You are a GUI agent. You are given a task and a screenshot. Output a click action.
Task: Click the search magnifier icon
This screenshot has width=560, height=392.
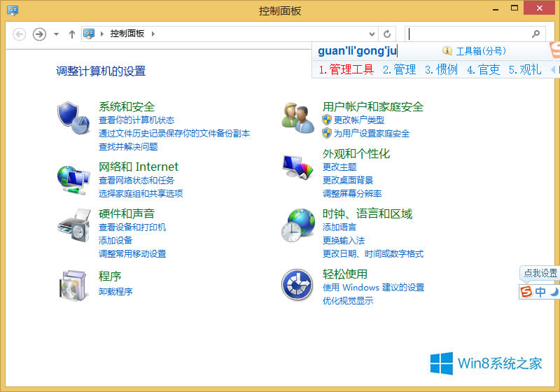535,34
